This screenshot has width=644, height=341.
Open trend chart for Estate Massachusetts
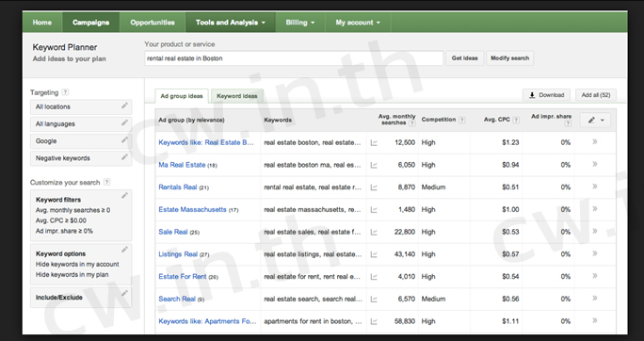pyautogui.click(x=374, y=210)
